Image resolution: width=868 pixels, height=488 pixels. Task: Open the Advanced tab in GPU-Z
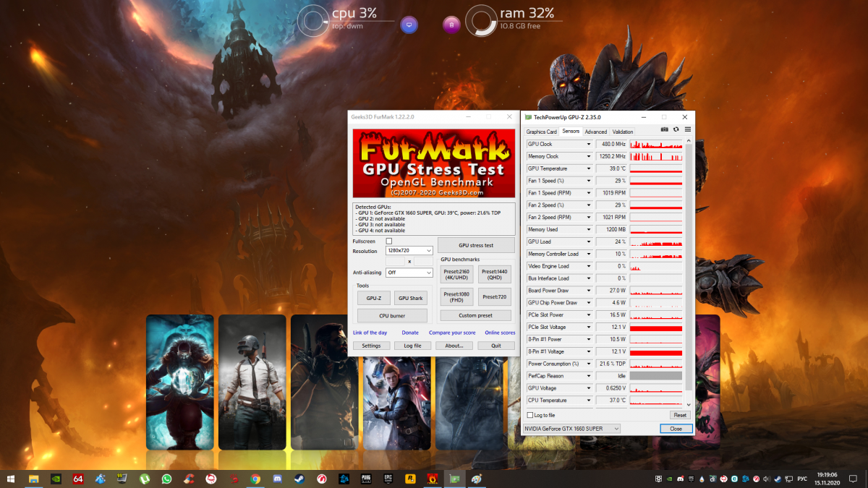pyautogui.click(x=596, y=132)
